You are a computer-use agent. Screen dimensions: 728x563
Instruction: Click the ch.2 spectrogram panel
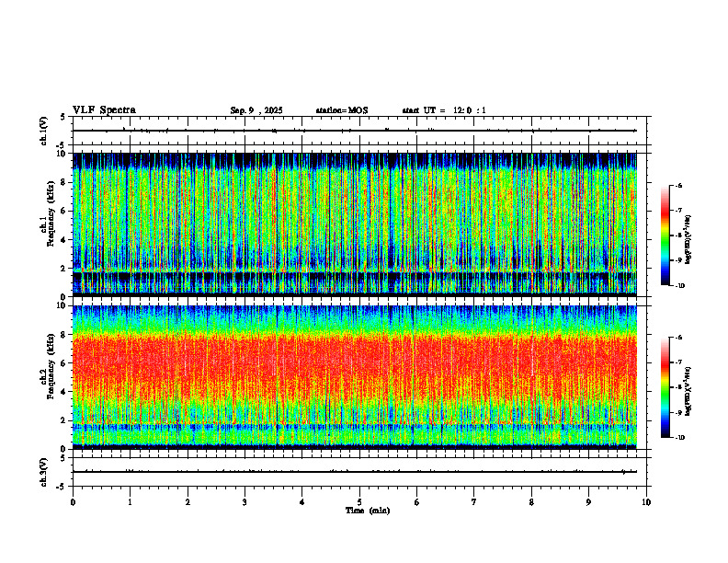(x=354, y=377)
